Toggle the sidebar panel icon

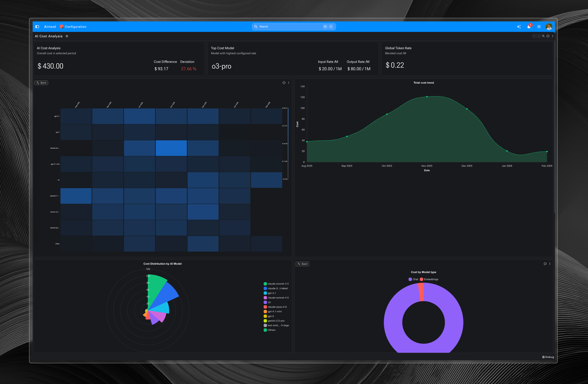[37, 27]
